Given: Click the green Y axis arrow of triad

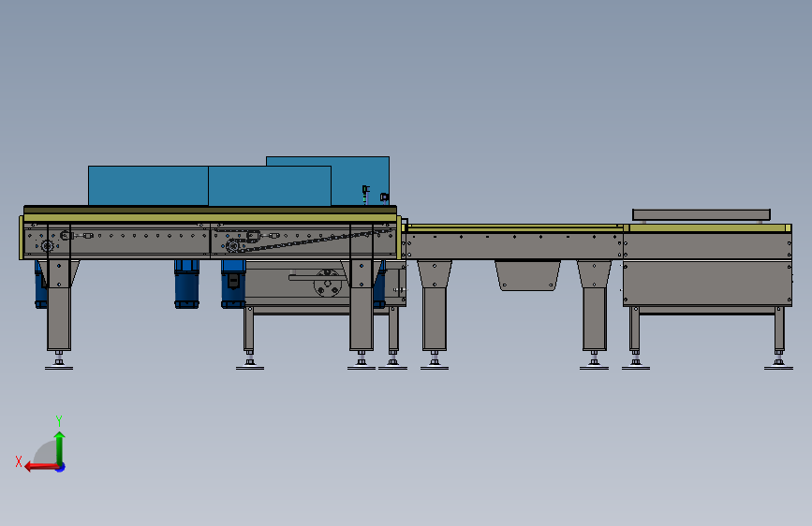Looking at the screenshot, I should 60,447.
